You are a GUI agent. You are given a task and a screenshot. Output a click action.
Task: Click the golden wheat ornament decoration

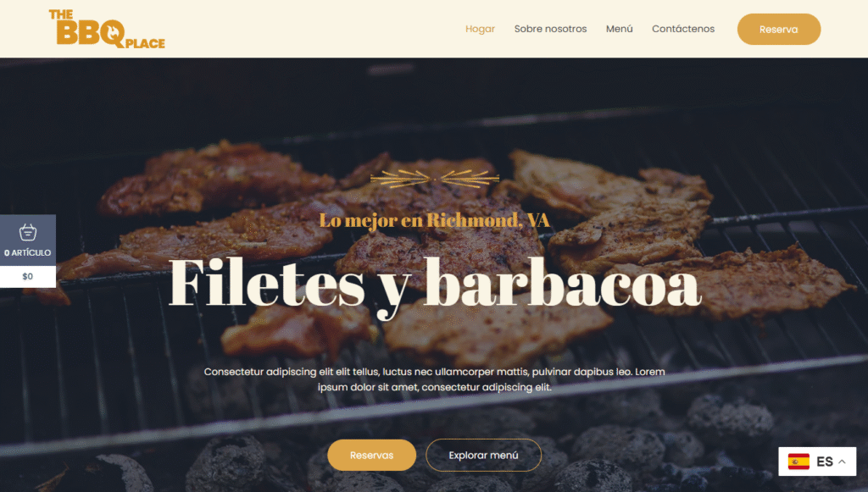(435, 179)
